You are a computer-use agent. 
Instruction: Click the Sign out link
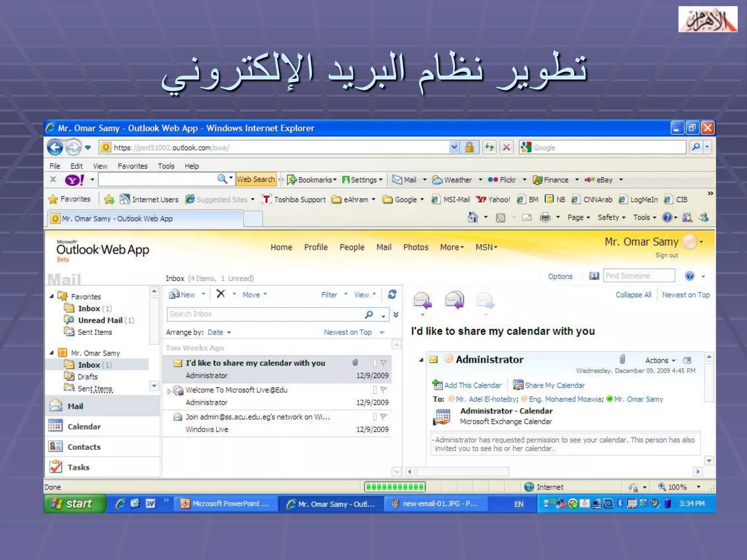pyautogui.click(x=667, y=255)
